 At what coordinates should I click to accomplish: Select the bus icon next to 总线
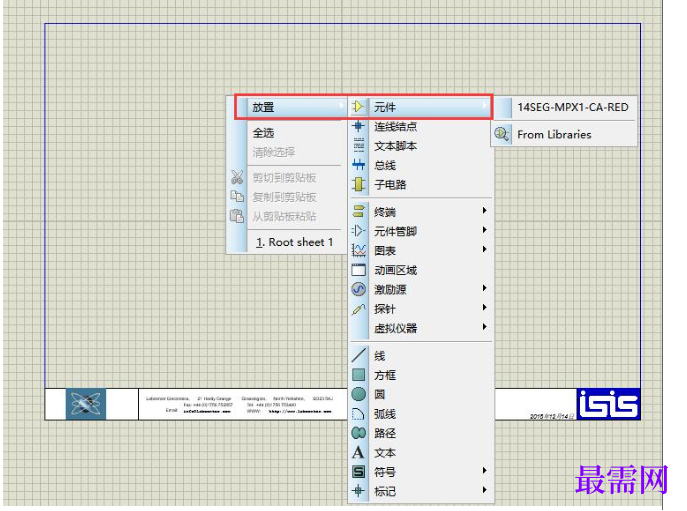(x=358, y=165)
